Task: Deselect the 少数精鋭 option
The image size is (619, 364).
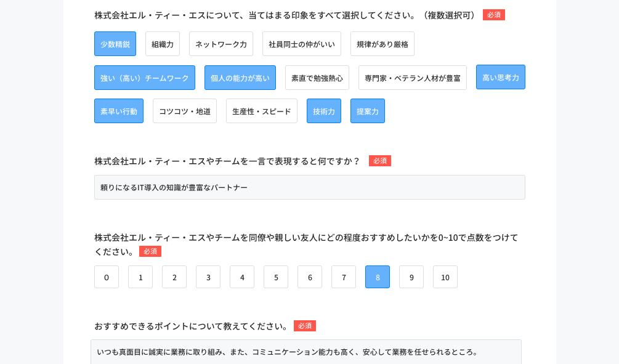Action: [115, 44]
